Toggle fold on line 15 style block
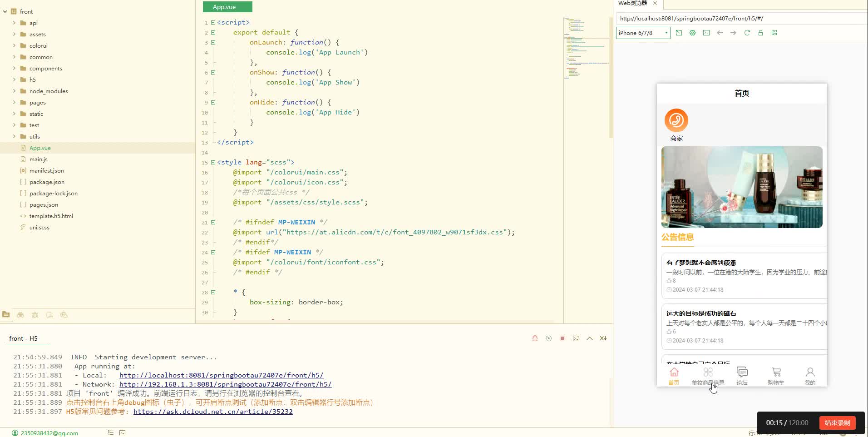This screenshot has width=868, height=437. tap(213, 162)
